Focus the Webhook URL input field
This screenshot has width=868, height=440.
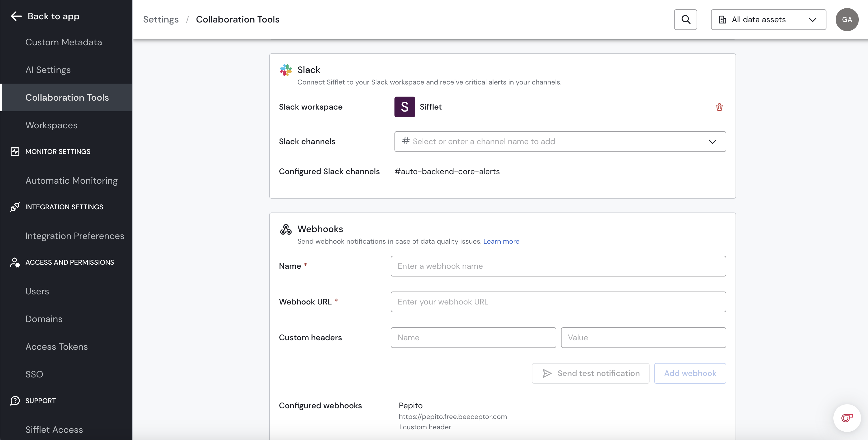tap(558, 302)
